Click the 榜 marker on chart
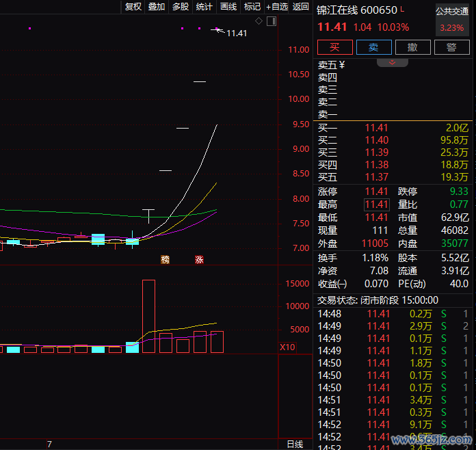Screen dimensions: 476x450 click(165, 260)
